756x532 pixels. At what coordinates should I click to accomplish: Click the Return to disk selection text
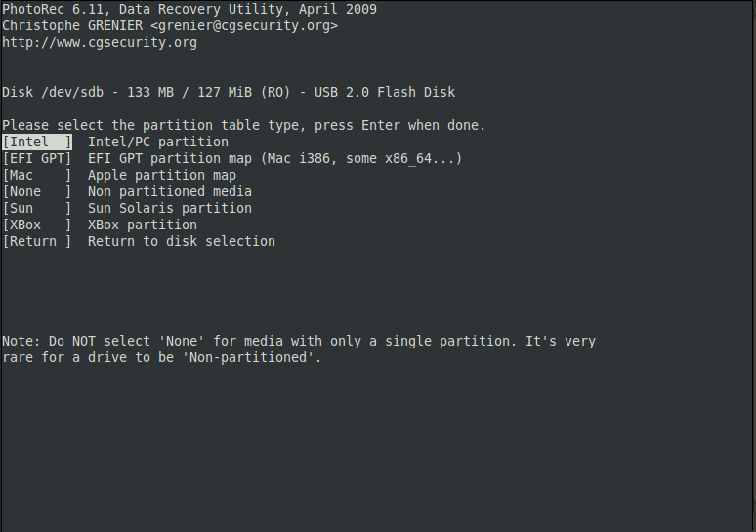(182, 241)
